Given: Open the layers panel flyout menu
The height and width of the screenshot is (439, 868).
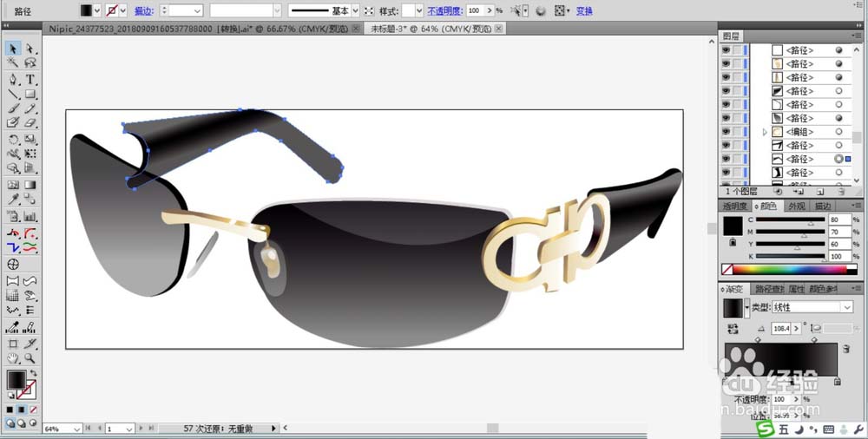Looking at the screenshot, I should point(857,36).
